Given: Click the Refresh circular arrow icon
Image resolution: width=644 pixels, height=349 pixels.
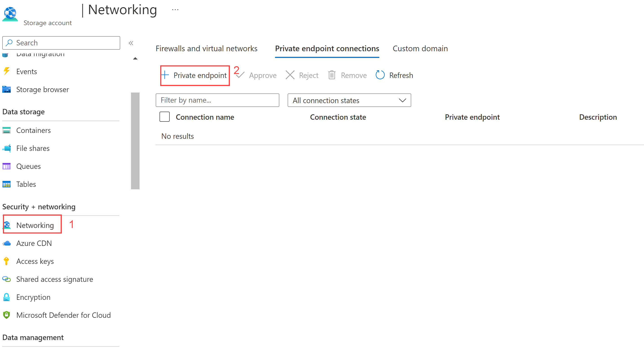Looking at the screenshot, I should (380, 75).
